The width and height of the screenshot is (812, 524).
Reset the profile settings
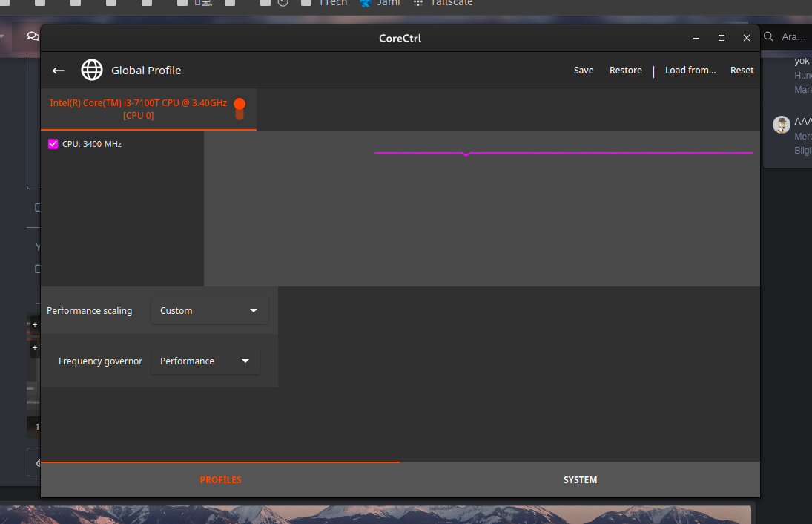(x=742, y=70)
